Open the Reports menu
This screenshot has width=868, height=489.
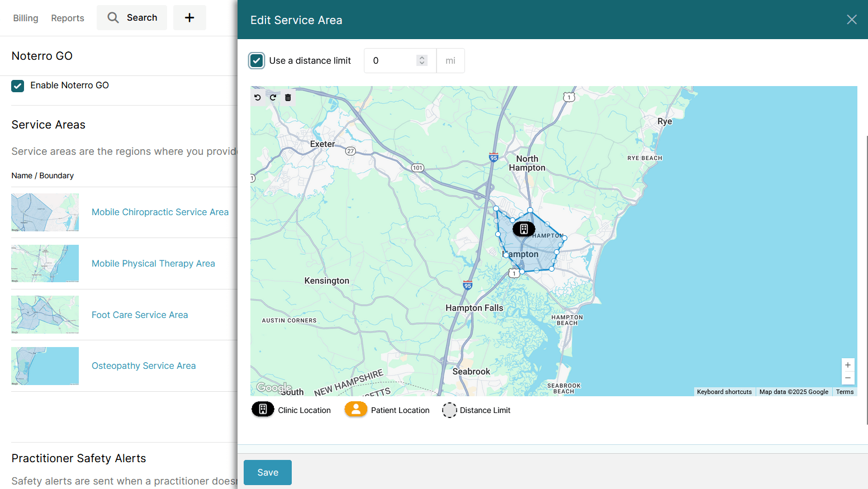click(x=68, y=18)
